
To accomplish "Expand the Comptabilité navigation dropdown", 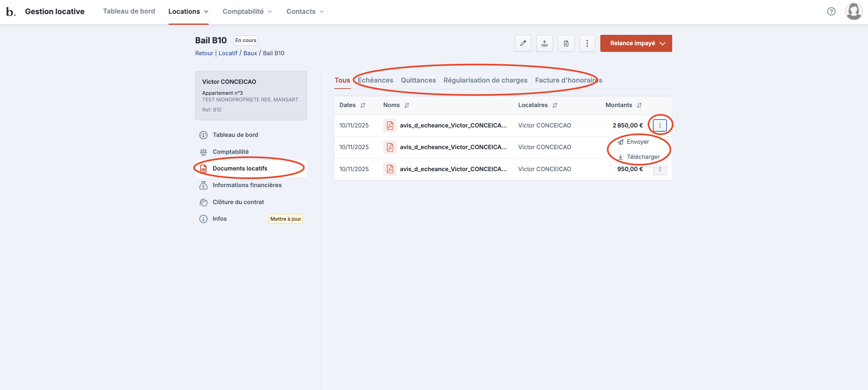I will [x=247, y=11].
